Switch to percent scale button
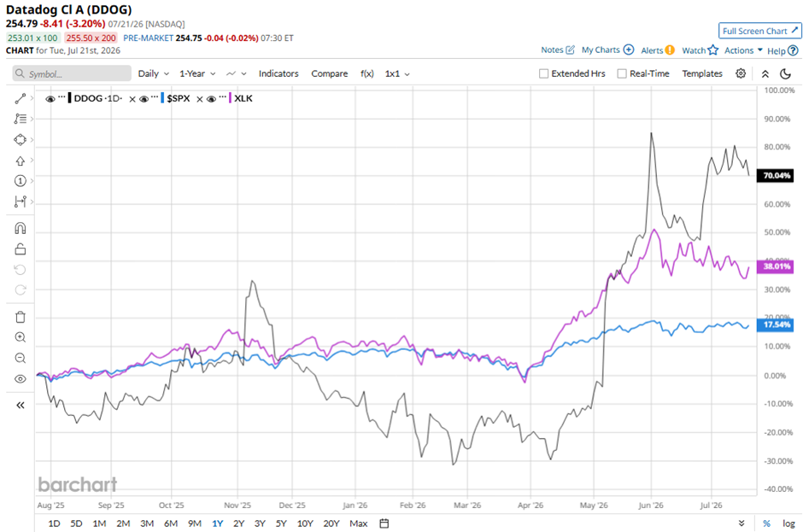 click(766, 523)
